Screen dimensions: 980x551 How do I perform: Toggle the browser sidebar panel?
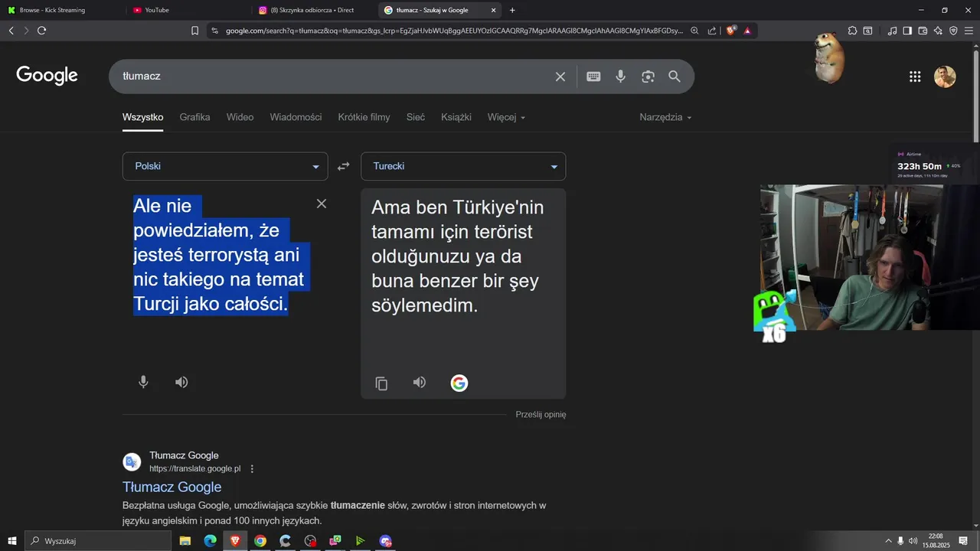click(x=907, y=31)
